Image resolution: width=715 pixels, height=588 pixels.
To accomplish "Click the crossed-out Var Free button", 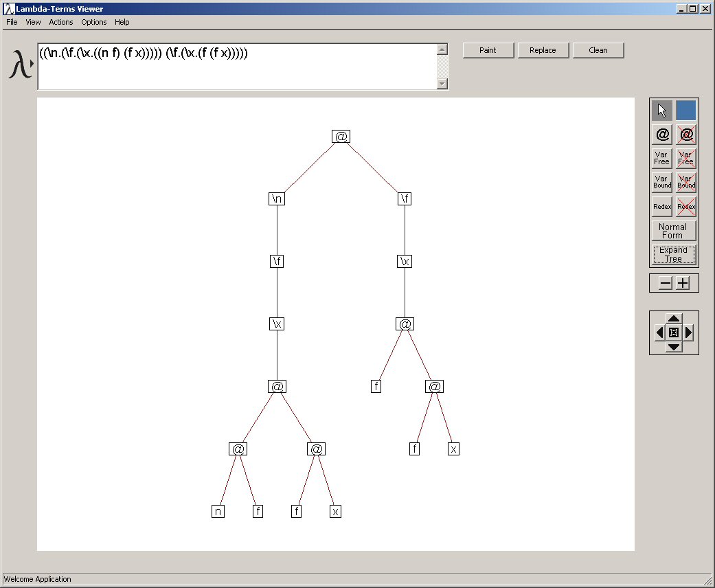I will click(685, 159).
